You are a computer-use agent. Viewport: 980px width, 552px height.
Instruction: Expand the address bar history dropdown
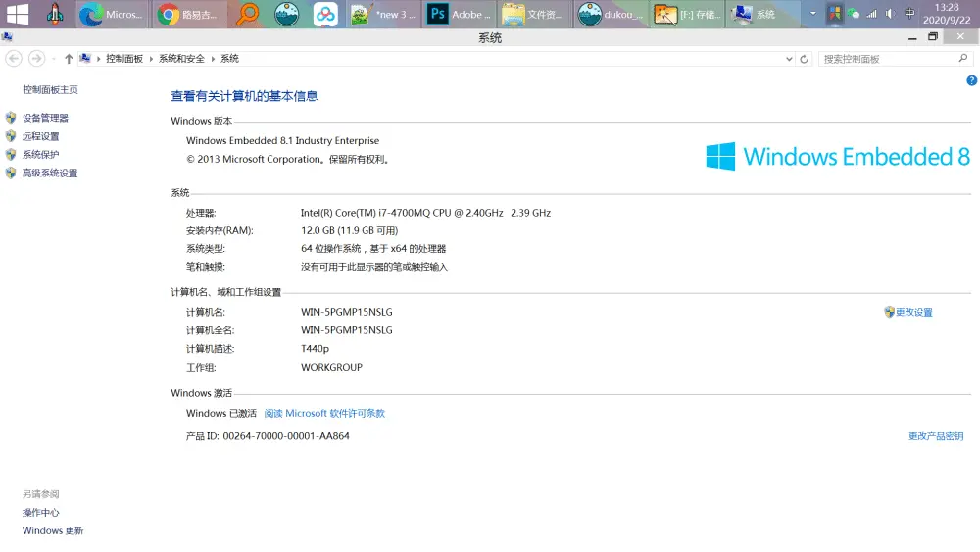pos(790,59)
